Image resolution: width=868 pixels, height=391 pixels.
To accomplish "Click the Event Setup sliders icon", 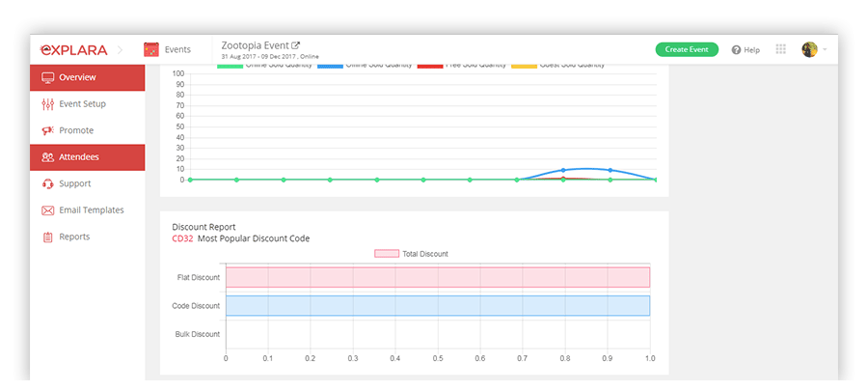I will tap(47, 103).
